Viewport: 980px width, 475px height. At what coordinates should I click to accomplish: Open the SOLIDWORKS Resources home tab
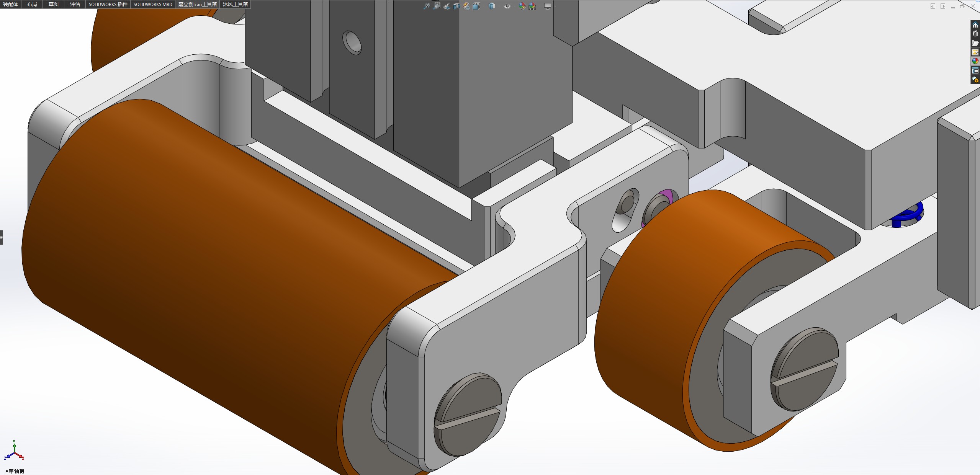point(975,25)
